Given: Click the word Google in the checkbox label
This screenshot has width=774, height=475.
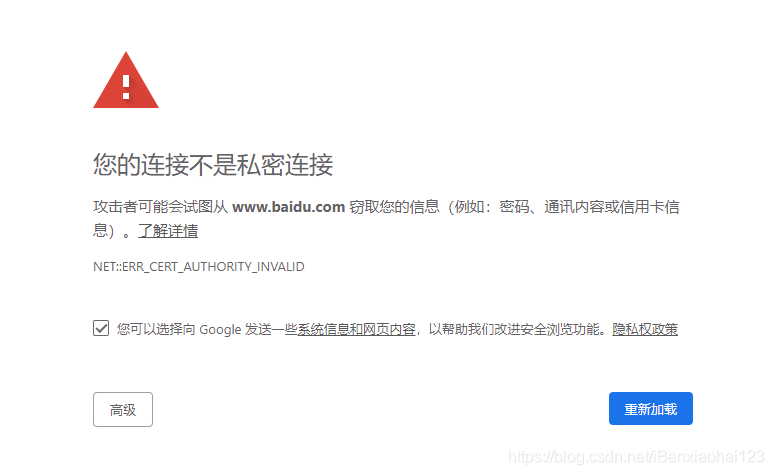Looking at the screenshot, I should (x=220, y=329).
